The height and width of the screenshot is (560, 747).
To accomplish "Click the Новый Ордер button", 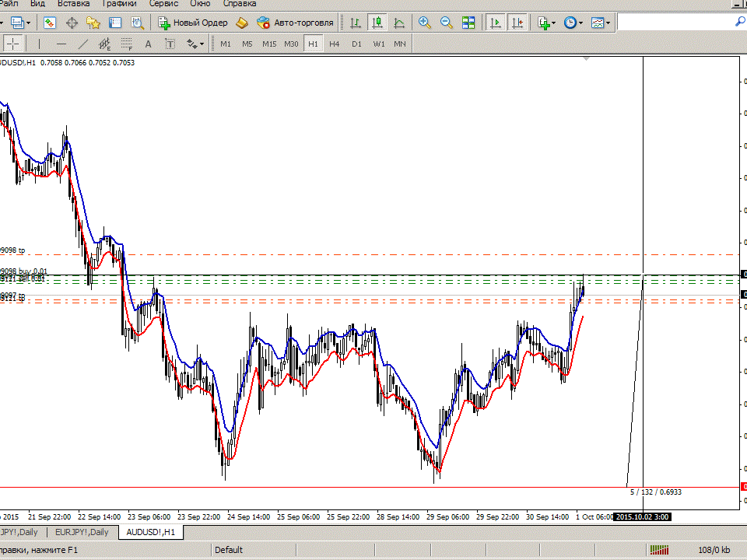I will pos(193,23).
